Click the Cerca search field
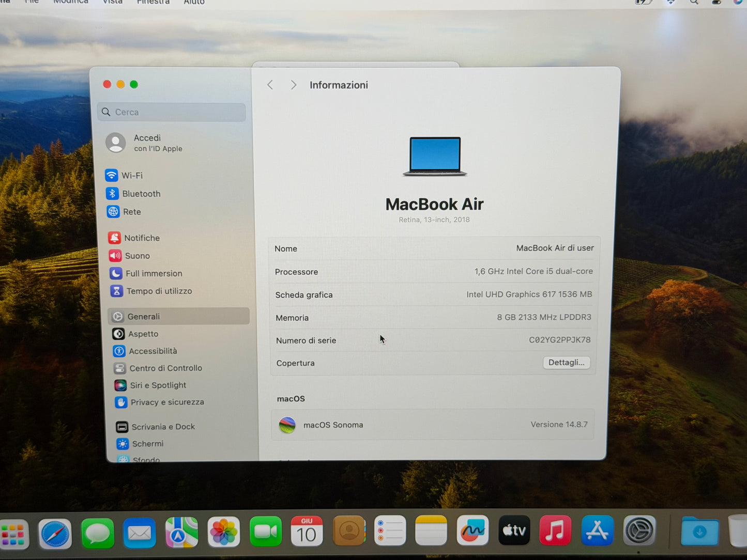Viewport: 747px width, 560px height. [x=172, y=112]
